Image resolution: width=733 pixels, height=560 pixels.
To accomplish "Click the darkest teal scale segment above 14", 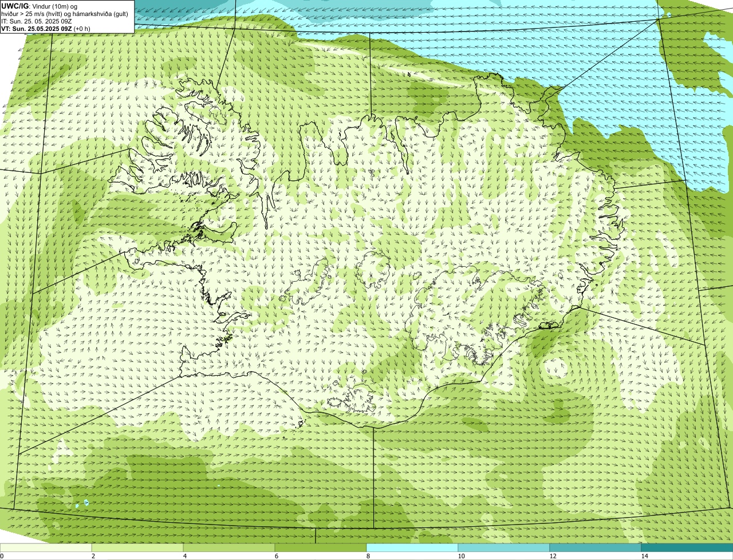I will click(687, 547).
